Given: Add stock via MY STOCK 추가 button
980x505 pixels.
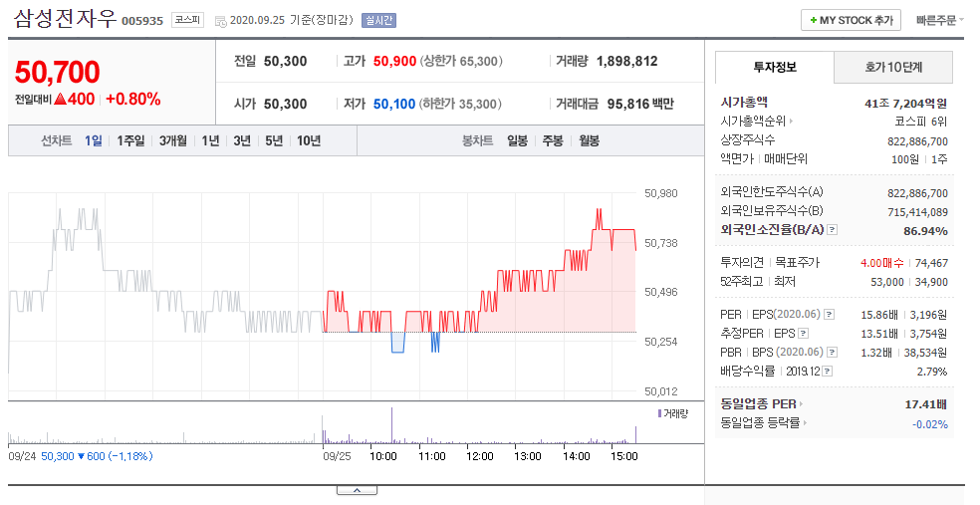Looking at the screenshot, I should 851,20.
